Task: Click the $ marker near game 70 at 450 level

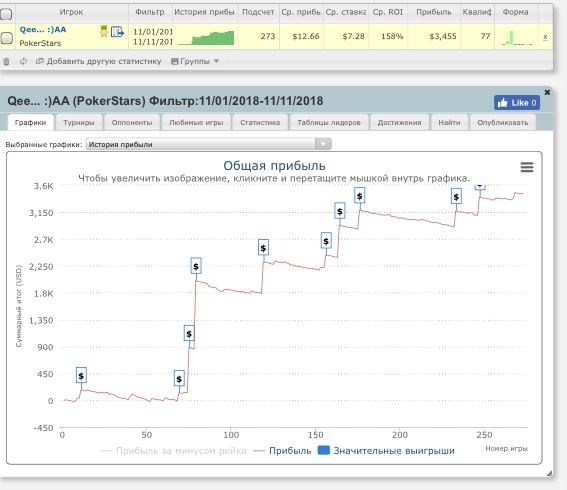Action: click(x=179, y=378)
